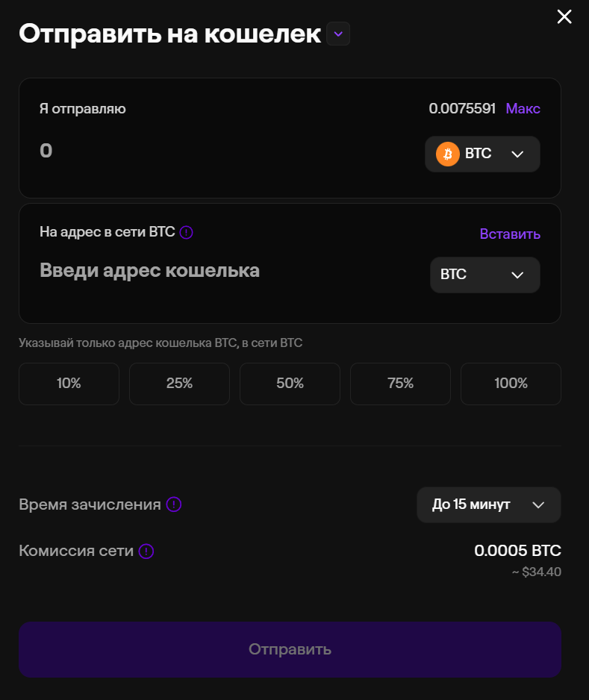Image resolution: width=589 pixels, height=700 pixels.
Task: Close the send-to-wallet dialog
Action: click(x=564, y=16)
